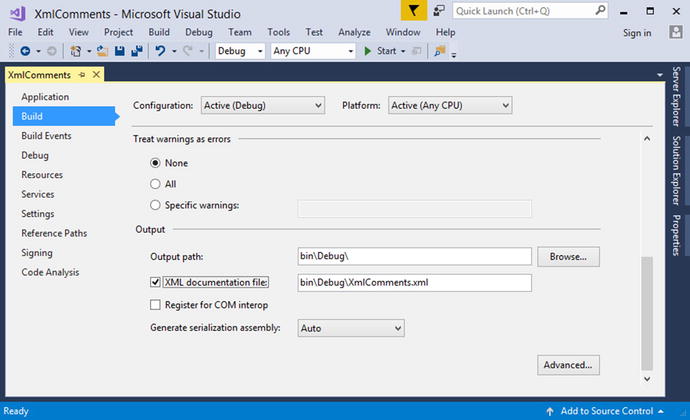Click the vertical scrollbar thumb
Viewport: 690px width, 420px height.
pyautogui.click(x=647, y=313)
